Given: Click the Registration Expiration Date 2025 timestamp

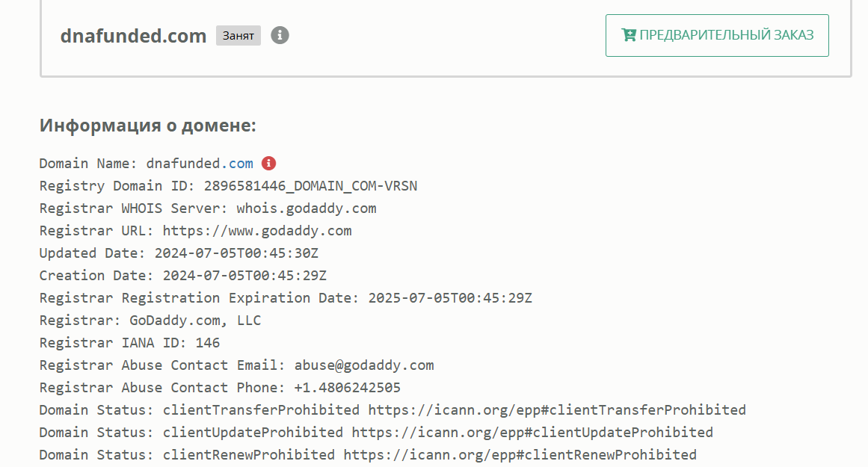Looking at the screenshot, I should tap(450, 297).
